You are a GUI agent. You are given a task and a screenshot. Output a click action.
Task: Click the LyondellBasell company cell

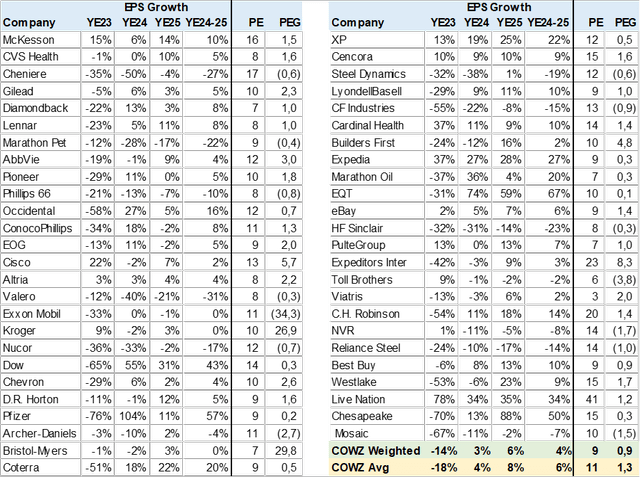(377, 91)
